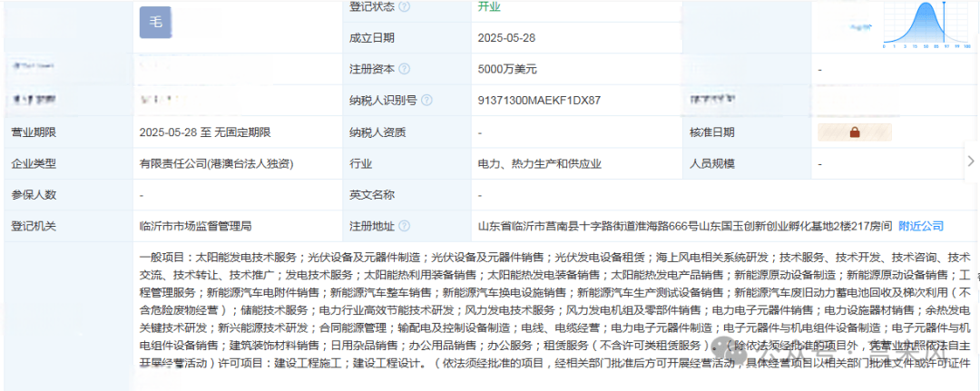Image resolution: width=980 pixels, height=391 pixels.
Task: Click the 登记机关 label cell
Action: tap(68, 226)
